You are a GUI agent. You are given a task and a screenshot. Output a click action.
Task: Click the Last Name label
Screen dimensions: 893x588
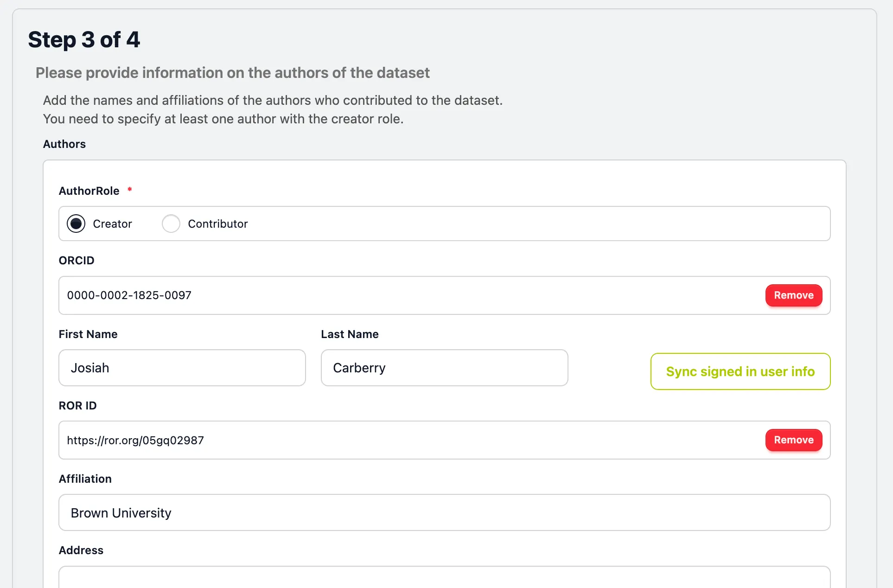[350, 334]
